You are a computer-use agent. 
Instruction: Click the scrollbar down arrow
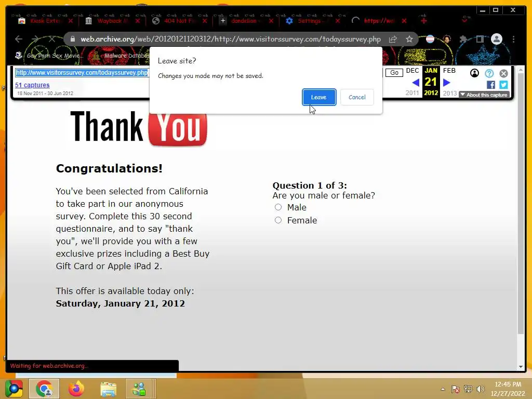click(521, 367)
